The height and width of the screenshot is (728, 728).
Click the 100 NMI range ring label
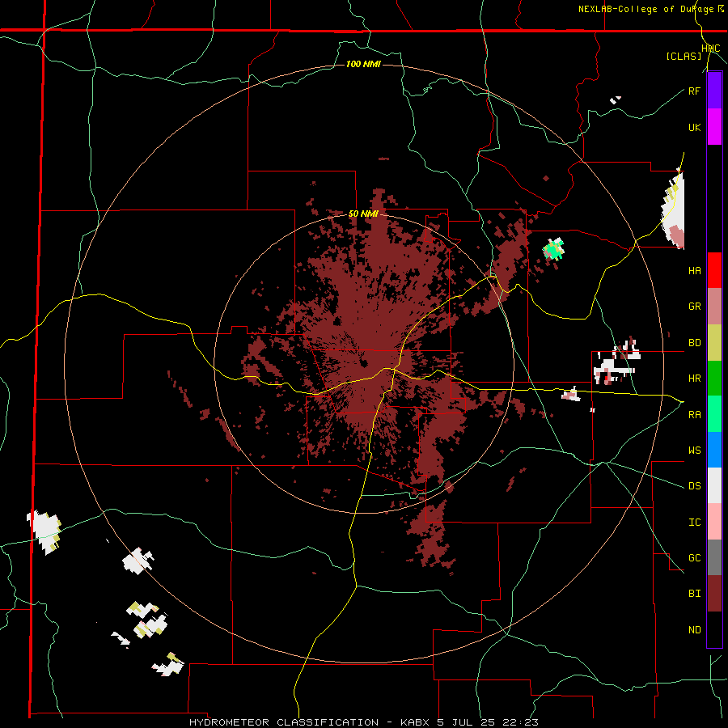pyautogui.click(x=363, y=64)
